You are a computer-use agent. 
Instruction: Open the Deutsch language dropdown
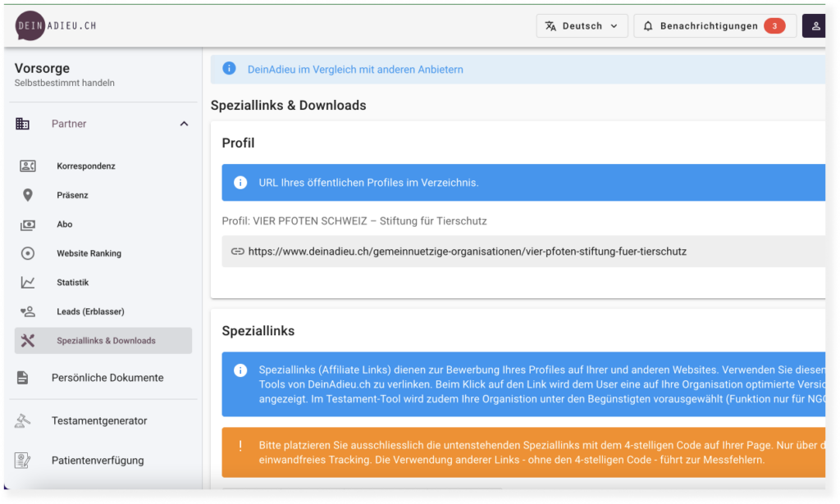click(582, 26)
